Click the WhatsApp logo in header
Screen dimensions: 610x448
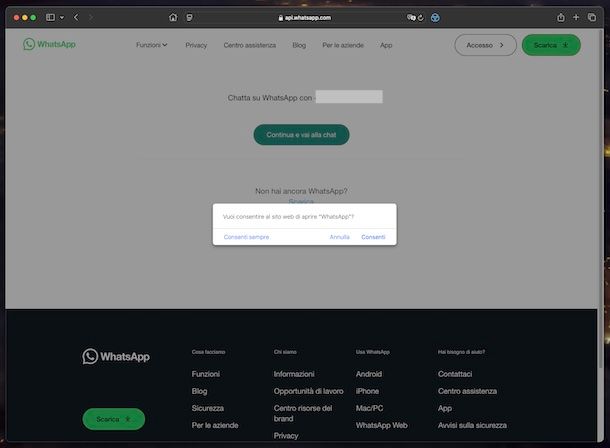[x=49, y=44]
